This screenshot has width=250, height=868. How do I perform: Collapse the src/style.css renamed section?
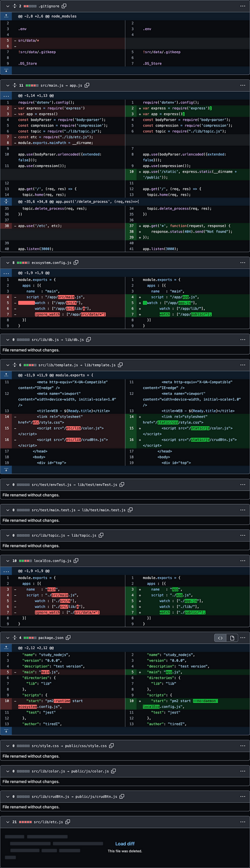coord(7,746)
